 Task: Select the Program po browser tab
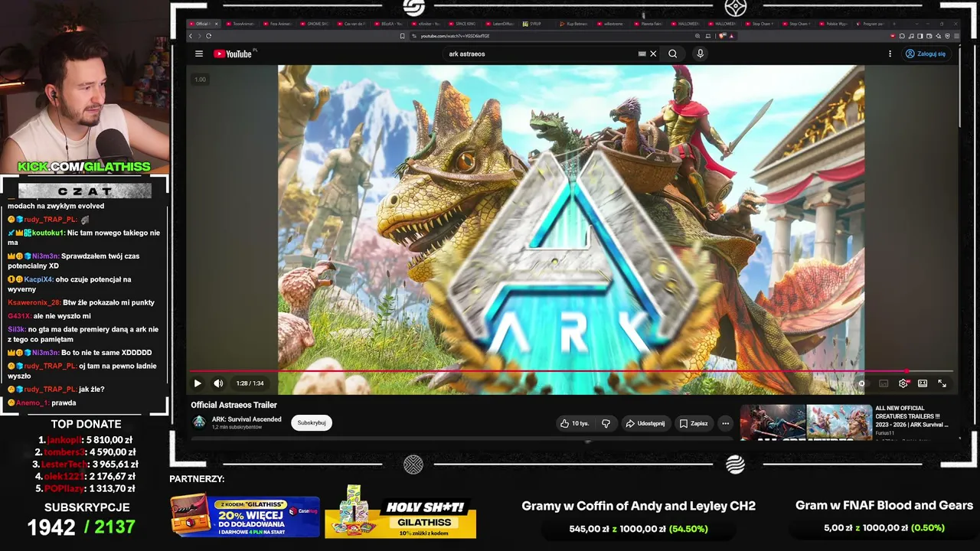(871, 24)
